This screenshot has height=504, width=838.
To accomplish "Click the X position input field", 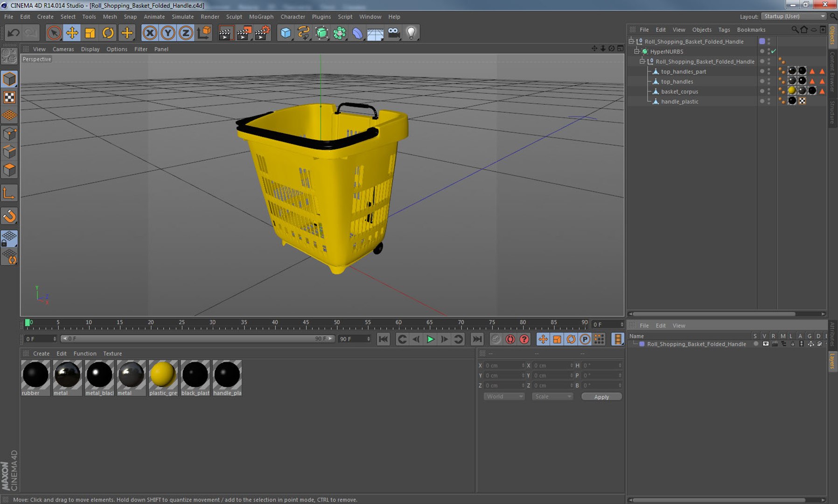I will [x=504, y=365].
